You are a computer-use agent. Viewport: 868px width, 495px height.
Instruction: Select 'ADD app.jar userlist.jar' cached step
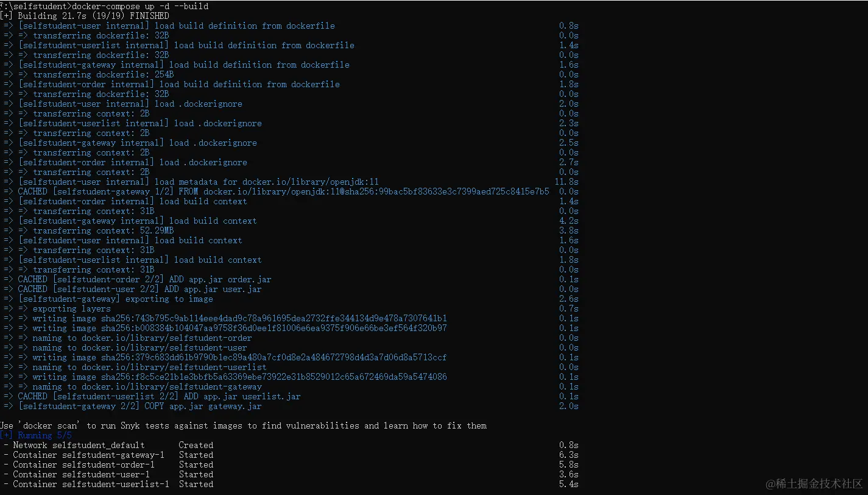(152, 396)
